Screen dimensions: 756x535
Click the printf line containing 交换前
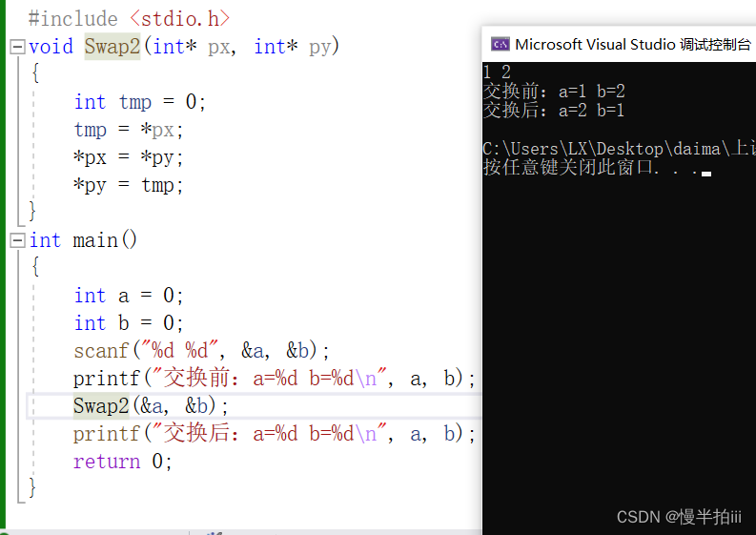coord(275,379)
